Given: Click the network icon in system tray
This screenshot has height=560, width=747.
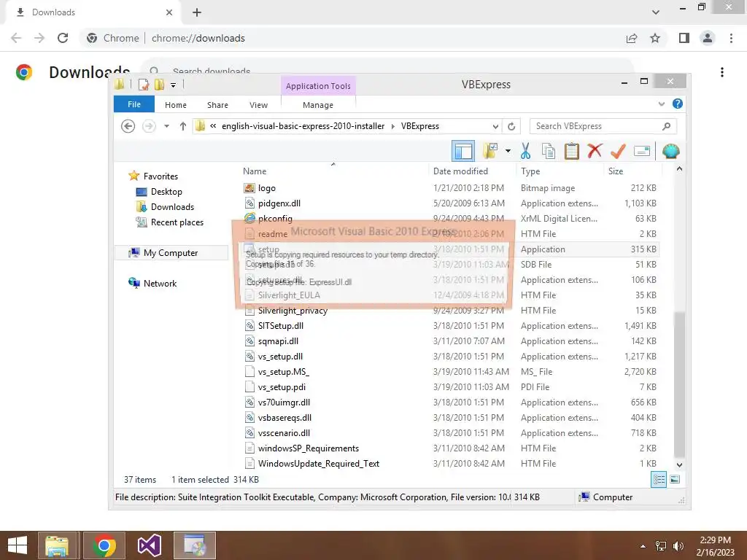Looking at the screenshot, I should tap(661, 546).
